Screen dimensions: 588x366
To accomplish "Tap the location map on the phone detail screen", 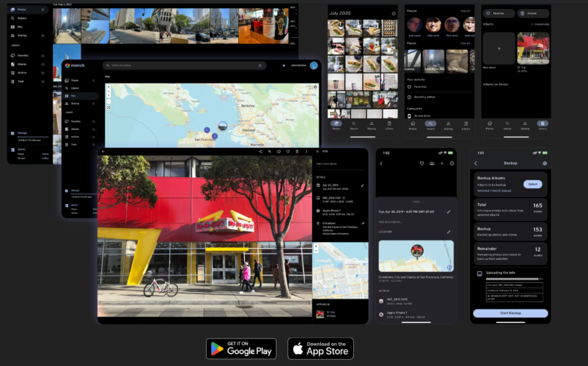I will click(x=416, y=256).
